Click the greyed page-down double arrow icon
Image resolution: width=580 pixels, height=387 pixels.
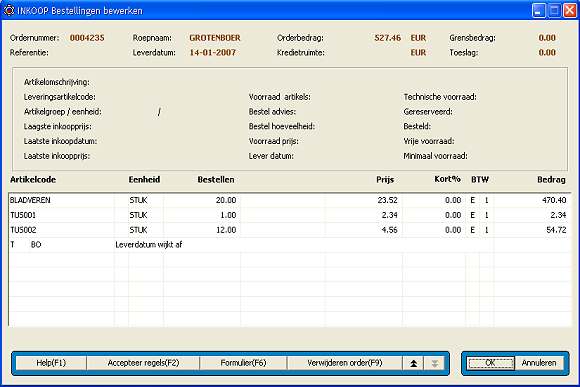[435, 363]
